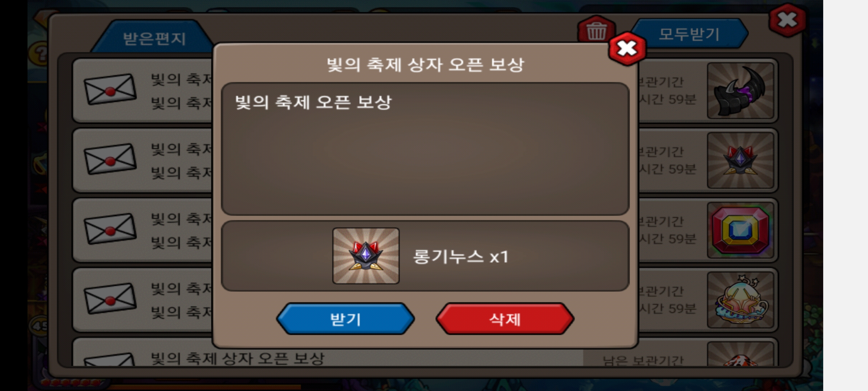Screen dimensions: 868x391
Task: Click the 모두받기 receive-all button
Action: coord(690,34)
